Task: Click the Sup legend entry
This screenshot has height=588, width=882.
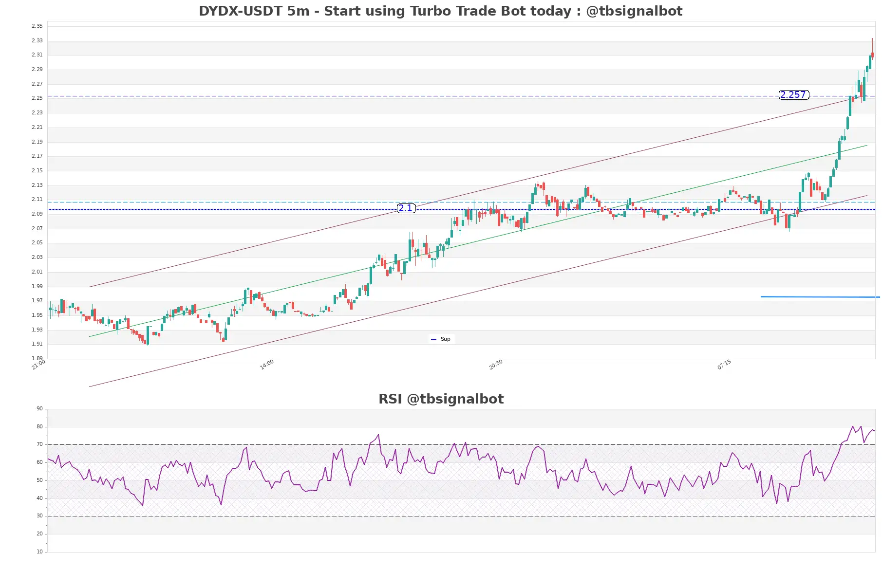Action: point(441,339)
